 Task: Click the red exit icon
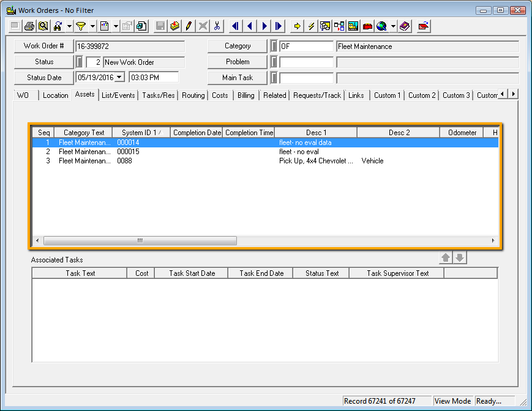tap(424, 26)
